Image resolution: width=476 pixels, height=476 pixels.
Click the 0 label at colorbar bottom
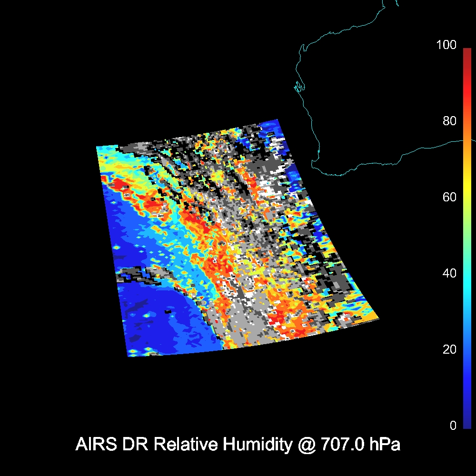coord(453,426)
